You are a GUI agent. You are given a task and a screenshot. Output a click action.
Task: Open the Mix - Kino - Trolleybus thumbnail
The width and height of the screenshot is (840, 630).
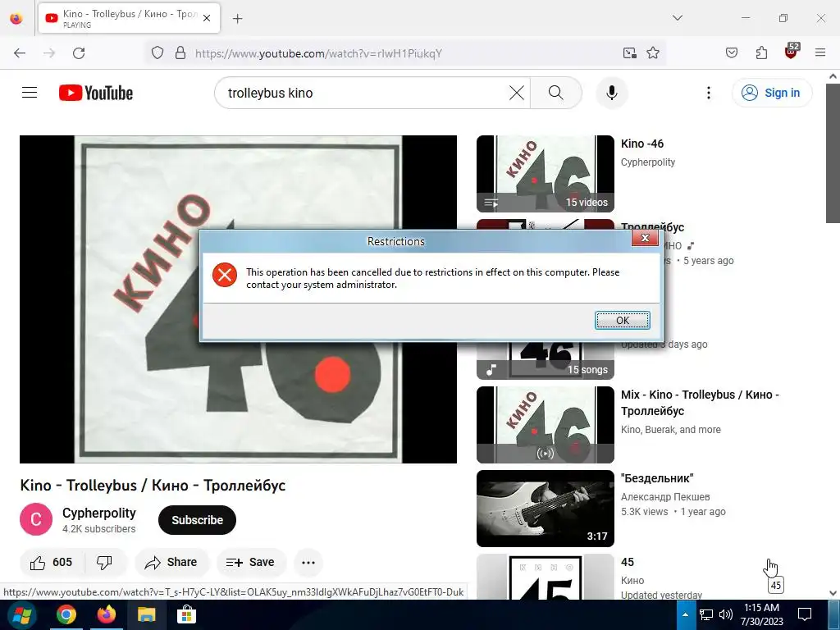pos(546,425)
